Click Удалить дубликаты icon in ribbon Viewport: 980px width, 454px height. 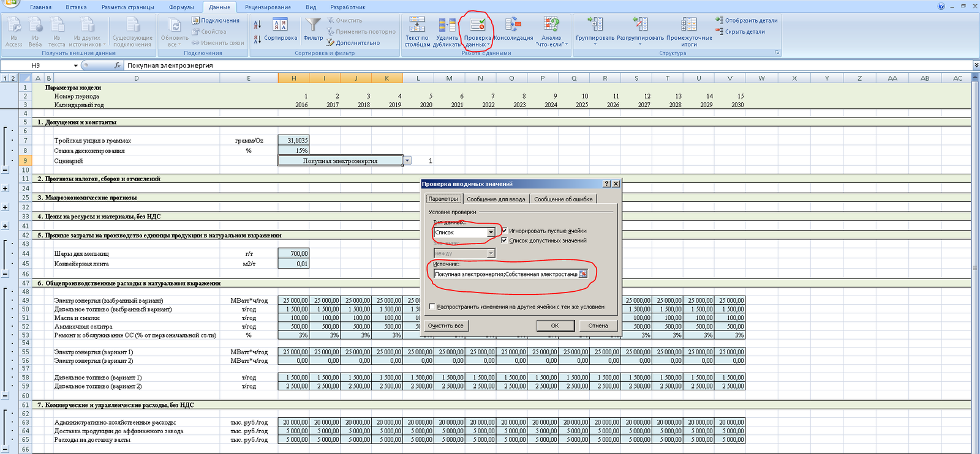point(447,26)
